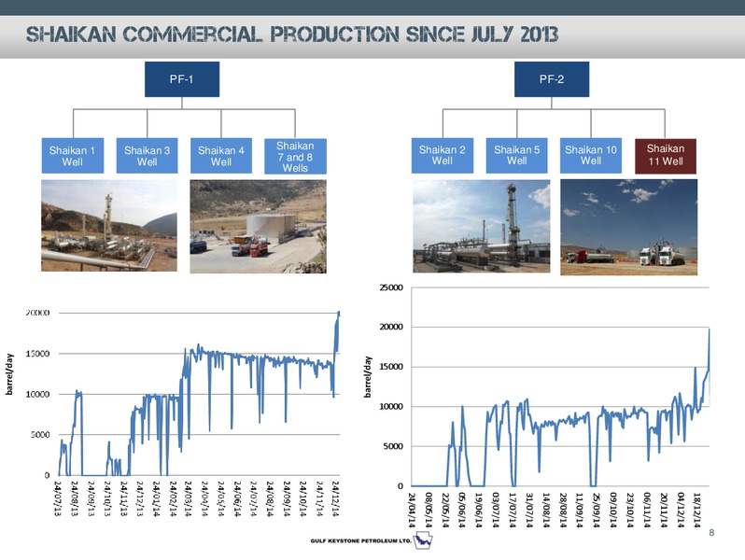This screenshot has width=745, height=560.
Task: Click the 18/12/14 date on right chart
Action: click(x=697, y=511)
